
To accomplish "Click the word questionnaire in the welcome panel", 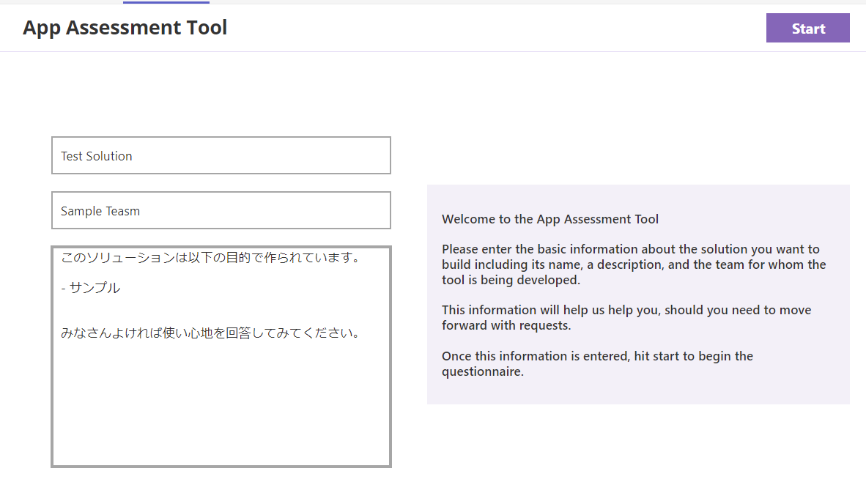I will pos(481,371).
